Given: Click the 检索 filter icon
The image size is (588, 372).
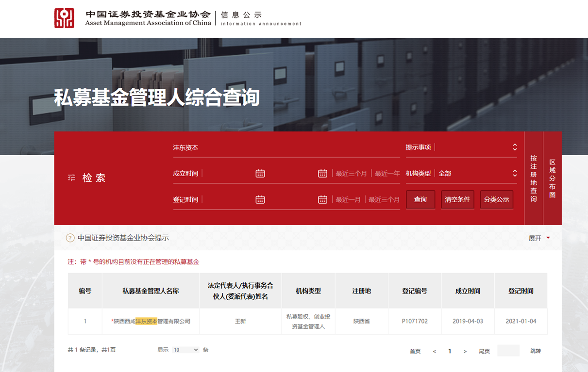Looking at the screenshot, I should [71, 178].
